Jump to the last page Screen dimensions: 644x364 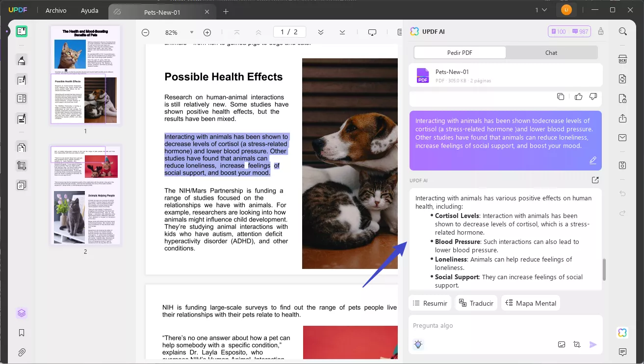[x=342, y=32]
